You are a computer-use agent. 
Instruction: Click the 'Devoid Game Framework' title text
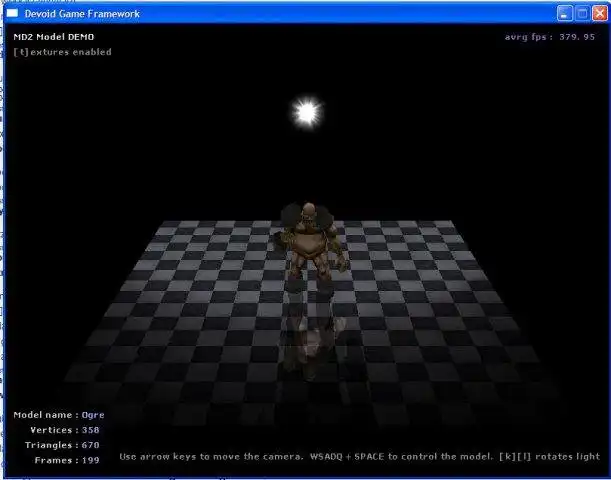click(x=82, y=14)
